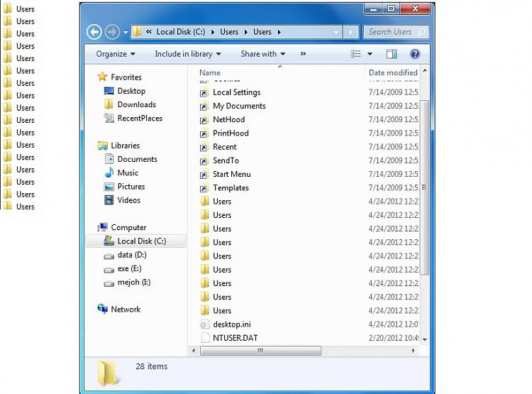532x394 pixels.
Task: Click the exe (E:) drive icon
Action: tap(109, 270)
